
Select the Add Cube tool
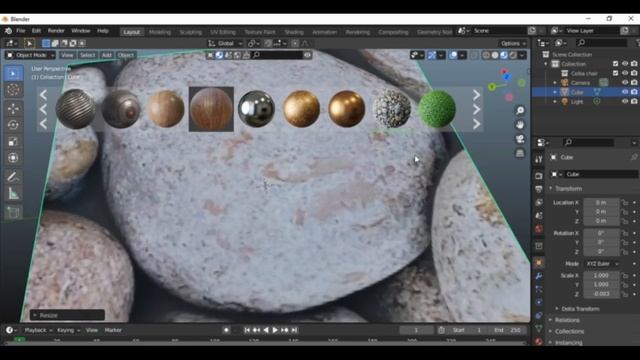(x=13, y=212)
